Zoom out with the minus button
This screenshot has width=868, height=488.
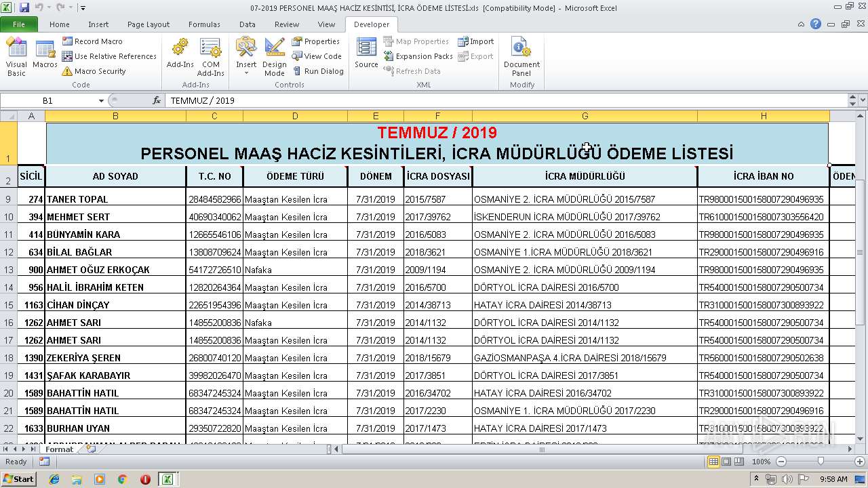(781, 462)
